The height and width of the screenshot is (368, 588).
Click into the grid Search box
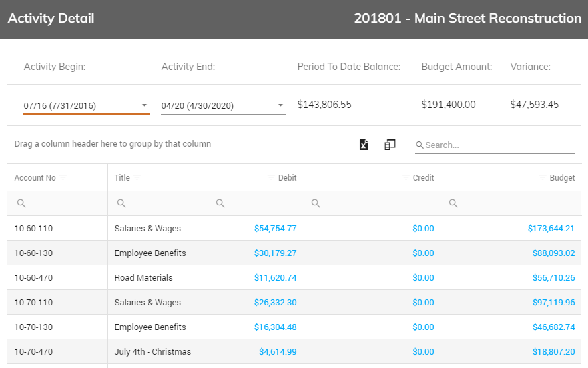[x=495, y=145]
